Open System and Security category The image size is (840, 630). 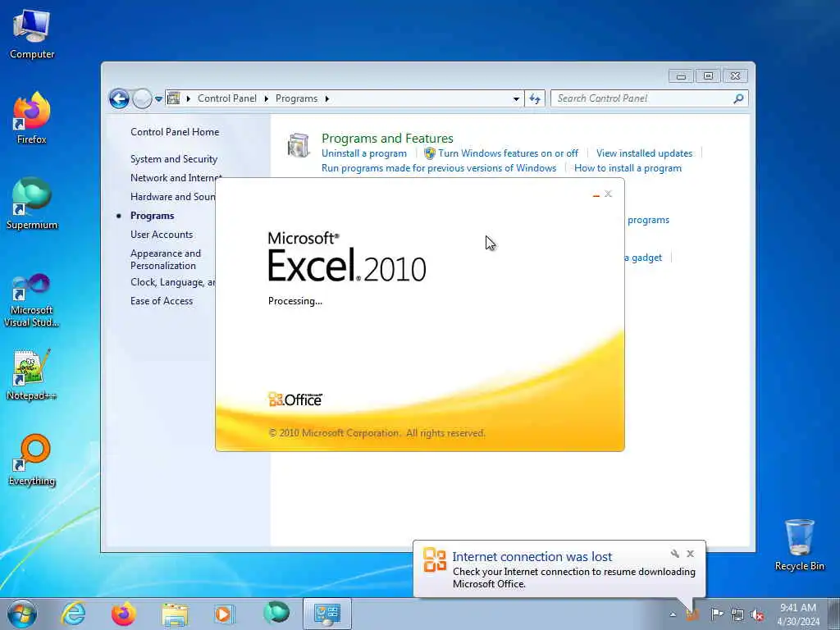174,159
